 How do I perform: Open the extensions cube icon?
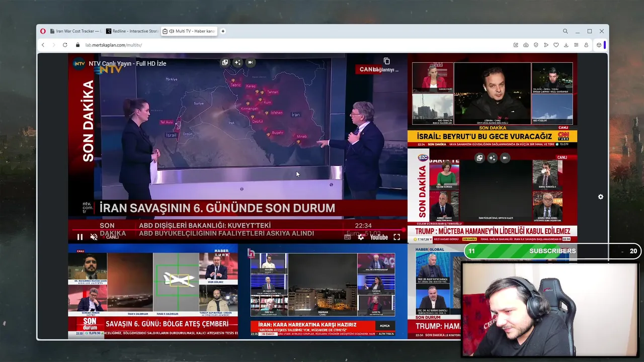coord(599,45)
